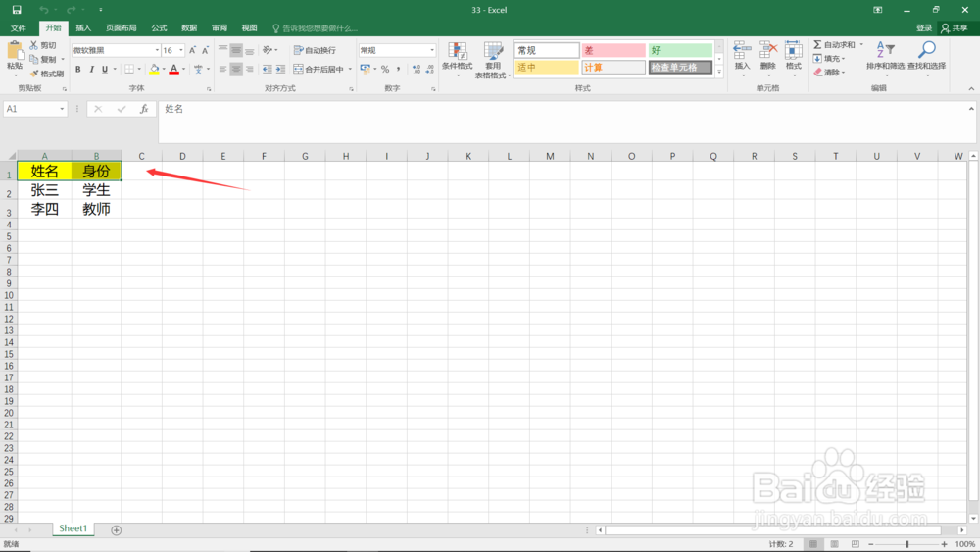
Task: Open Fill (填充) dropdown
Action: 829,58
